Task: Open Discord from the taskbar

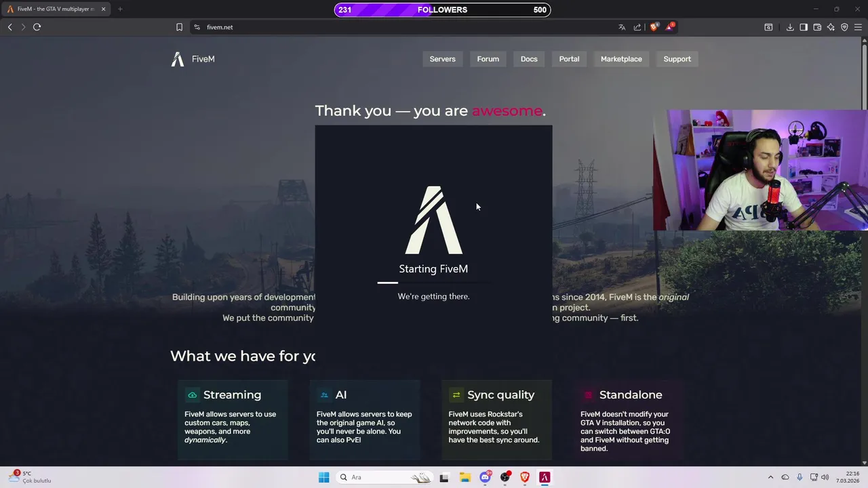Action: (485, 477)
